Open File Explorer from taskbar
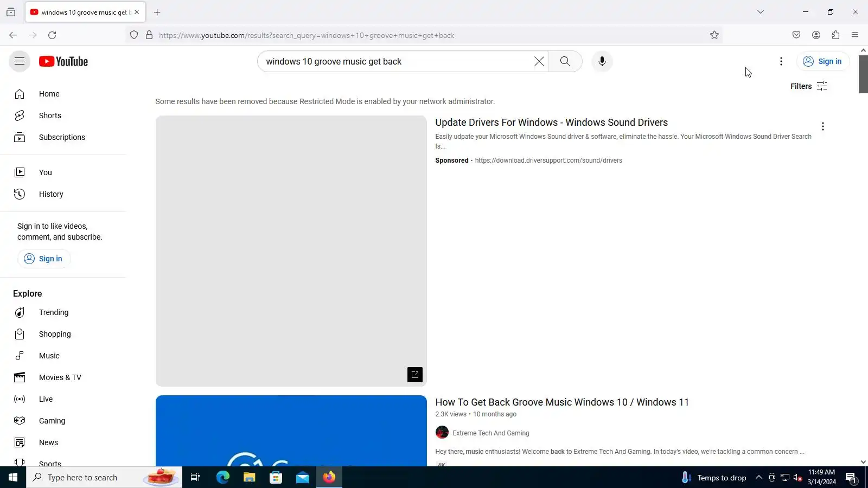 (250, 477)
